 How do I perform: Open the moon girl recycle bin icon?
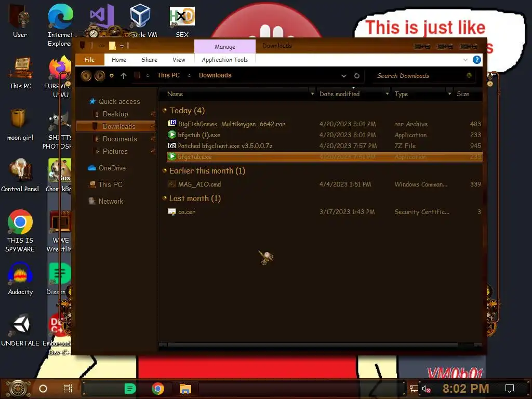tap(20, 125)
